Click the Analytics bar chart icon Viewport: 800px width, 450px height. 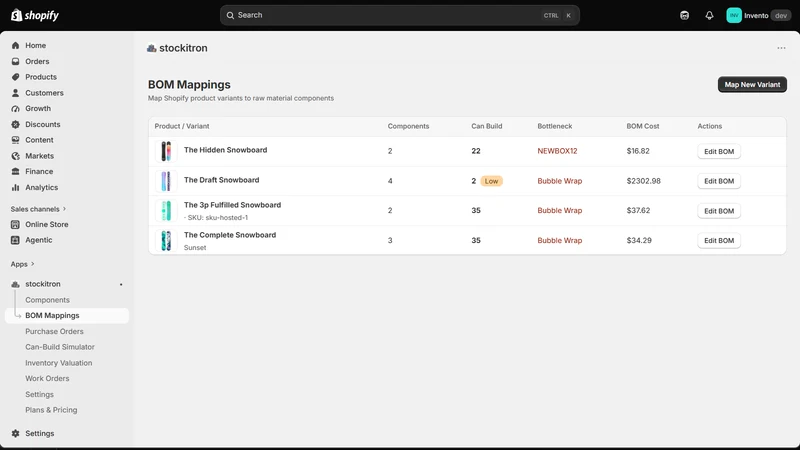(15, 187)
